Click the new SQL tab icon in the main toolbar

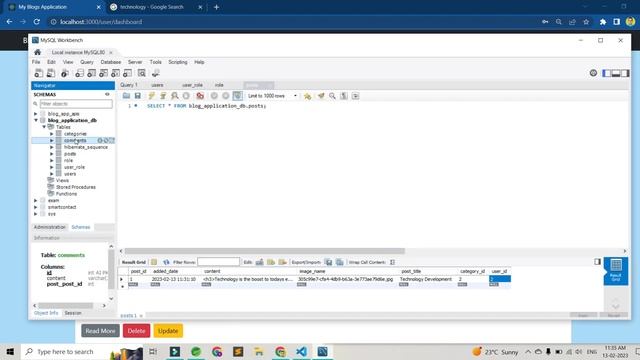38,73
